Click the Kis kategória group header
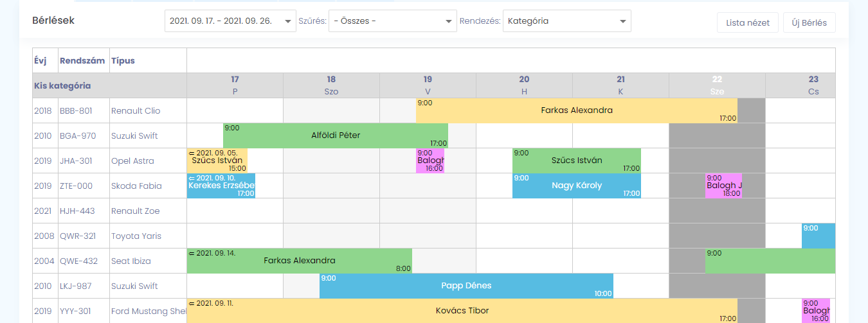Viewport: 868px width, 323px height. tap(62, 85)
